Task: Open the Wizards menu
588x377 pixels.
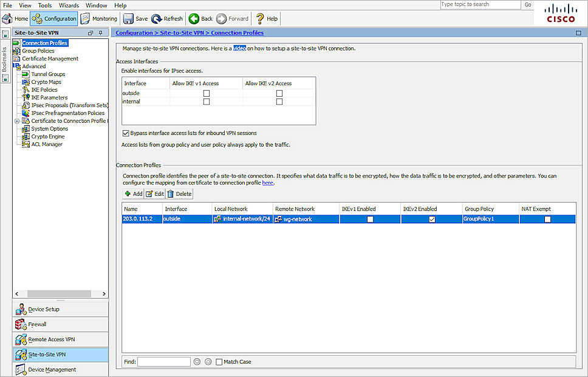Action: (69, 5)
